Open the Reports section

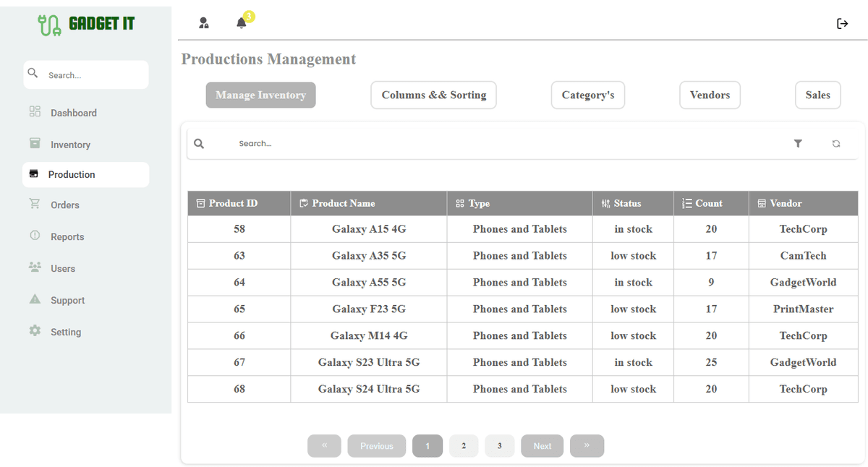pos(66,236)
